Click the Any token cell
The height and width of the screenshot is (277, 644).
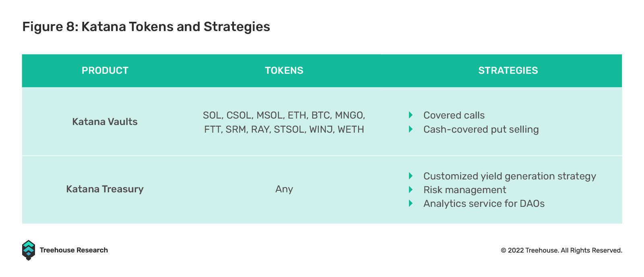tap(284, 189)
